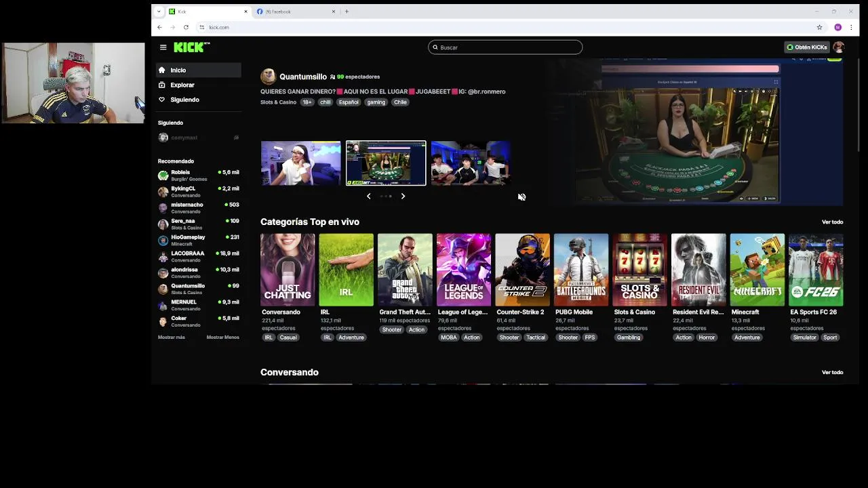The width and height of the screenshot is (868, 488).
Task: Open Counter-Strike 2 category cover
Action: pyautogui.click(x=522, y=270)
